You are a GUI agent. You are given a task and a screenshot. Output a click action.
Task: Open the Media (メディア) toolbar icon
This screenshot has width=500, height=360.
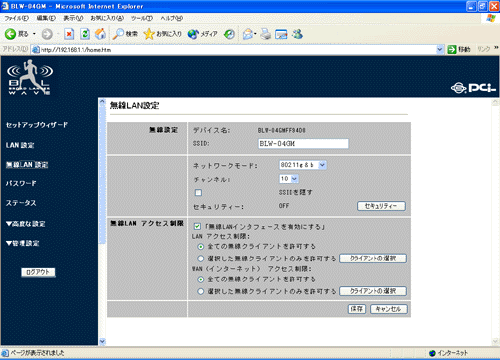[203, 34]
